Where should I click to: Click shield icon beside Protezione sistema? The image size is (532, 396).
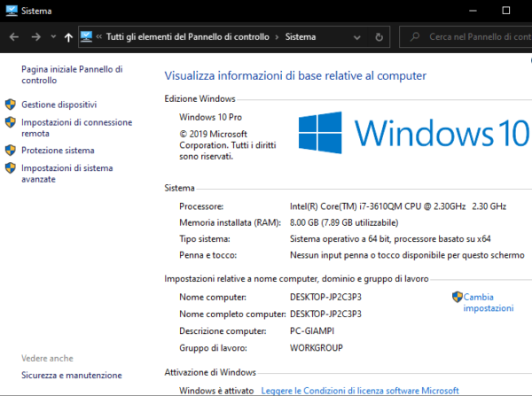(x=11, y=150)
